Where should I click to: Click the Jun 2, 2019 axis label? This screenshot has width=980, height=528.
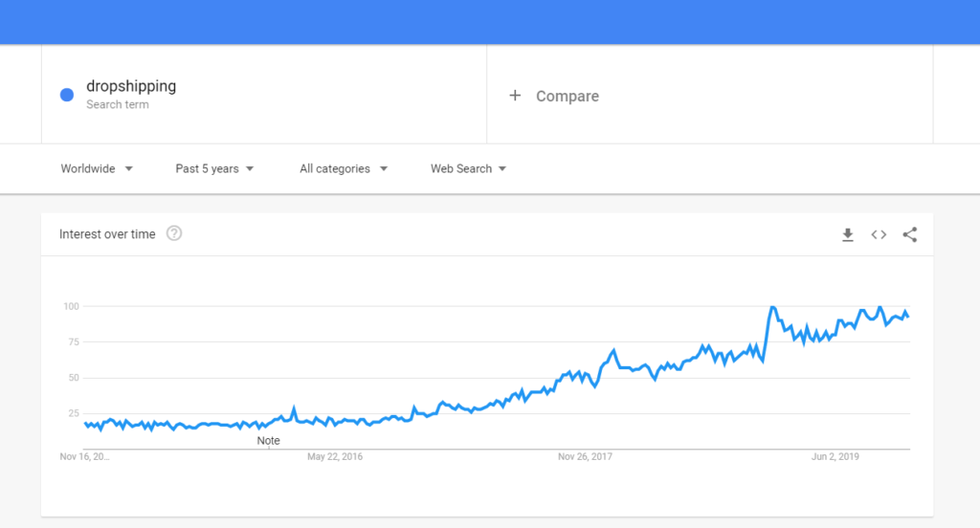[835, 457]
